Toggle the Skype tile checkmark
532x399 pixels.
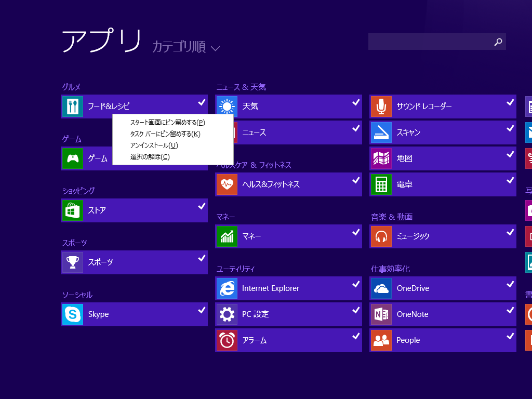202,310
